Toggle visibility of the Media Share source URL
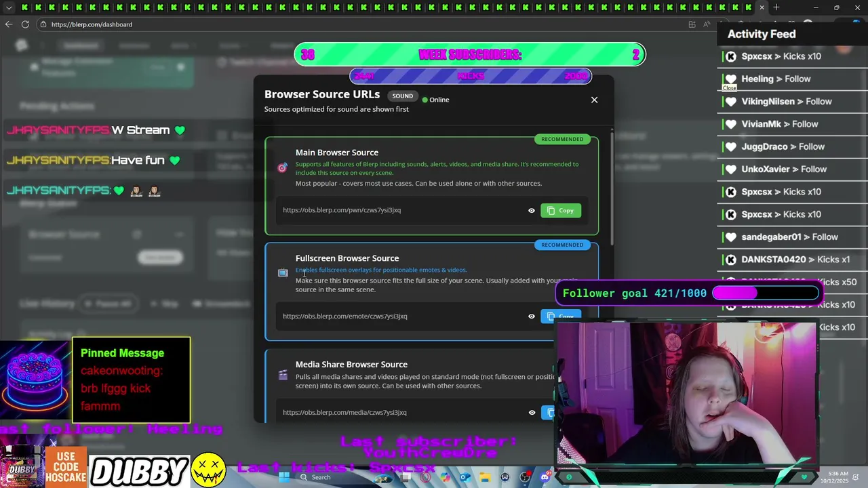Image resolution: width=868 pixels, height=488 pixels. click(532, 412)
